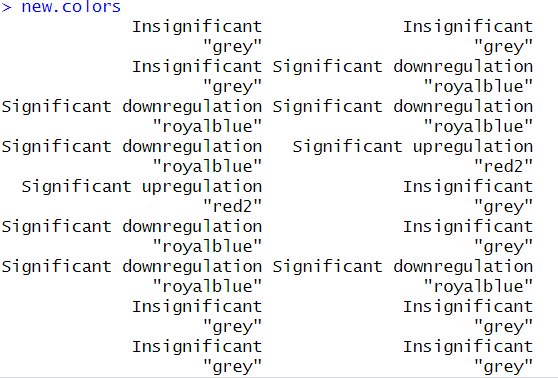
Task: Select the "red2" value in the left column
Action: pyautogui.click(x=232, y=206)
